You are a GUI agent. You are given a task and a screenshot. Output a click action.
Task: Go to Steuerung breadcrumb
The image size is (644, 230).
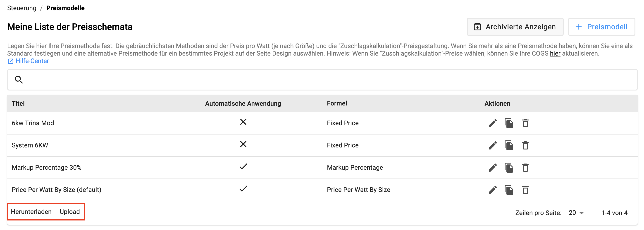(22, 8)
